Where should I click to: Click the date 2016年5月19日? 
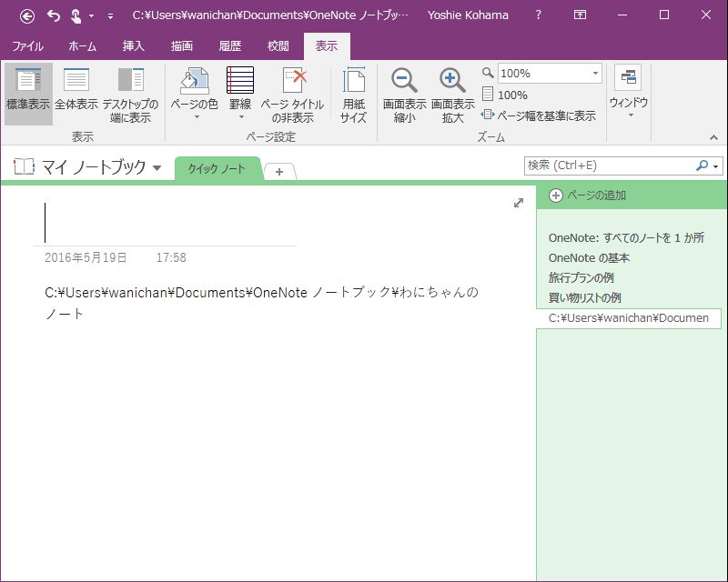pyautogui.click(x=86, y=257)
